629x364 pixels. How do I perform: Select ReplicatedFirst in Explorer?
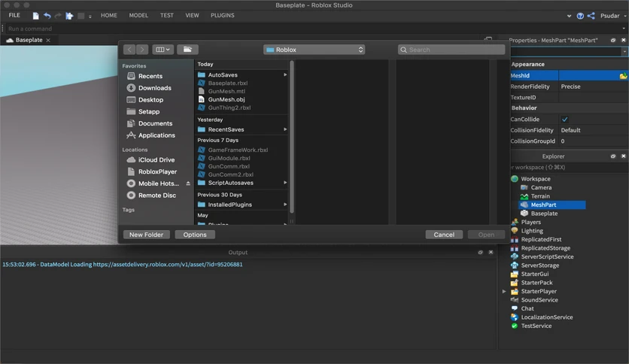541,239
